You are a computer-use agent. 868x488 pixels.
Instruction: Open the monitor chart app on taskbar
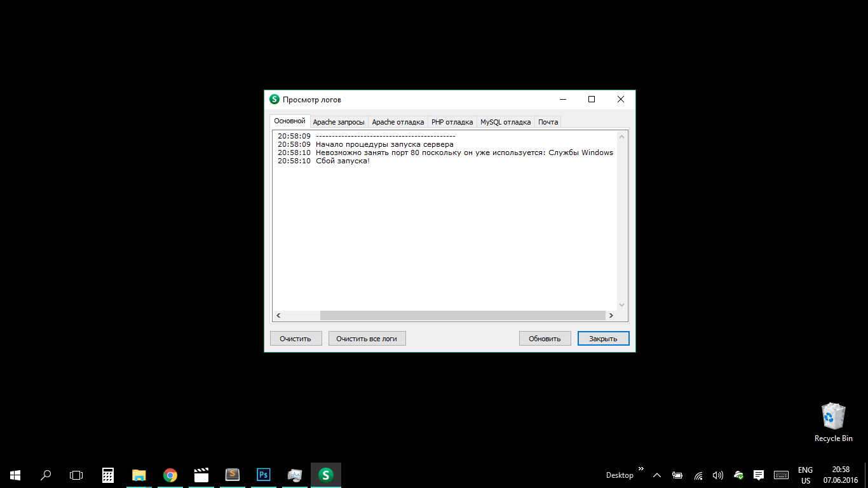(294, 475)
